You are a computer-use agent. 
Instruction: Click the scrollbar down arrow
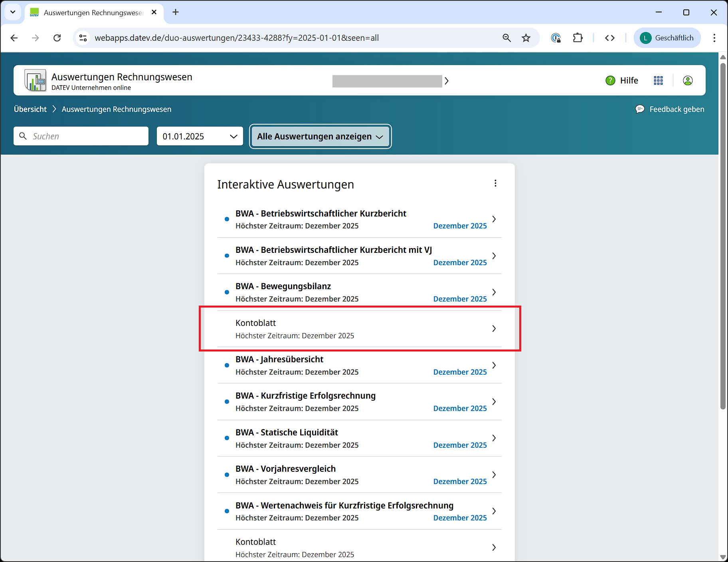(x=723, y=557)
